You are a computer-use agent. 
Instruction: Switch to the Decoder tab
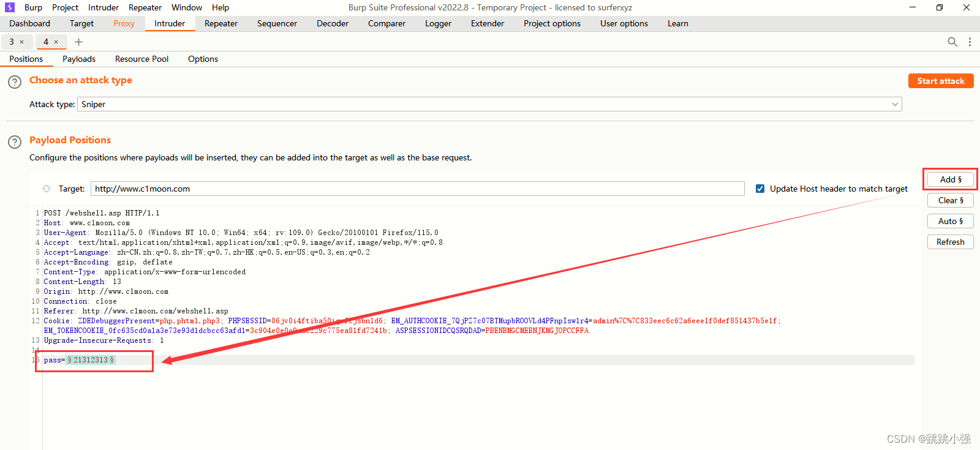tap(333, 23)
